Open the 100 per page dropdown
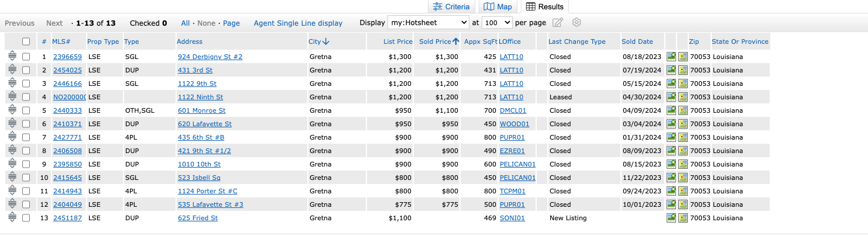 (497, 23)
